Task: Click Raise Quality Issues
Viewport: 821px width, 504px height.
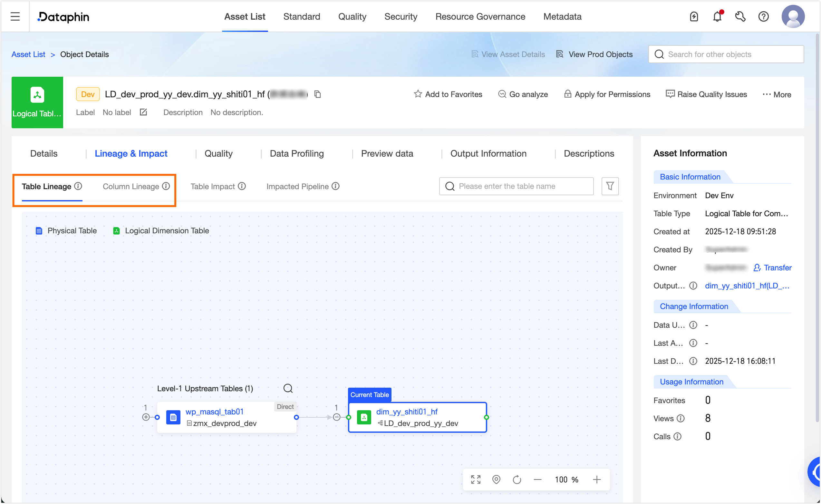Action: click(x=706, y=94)
